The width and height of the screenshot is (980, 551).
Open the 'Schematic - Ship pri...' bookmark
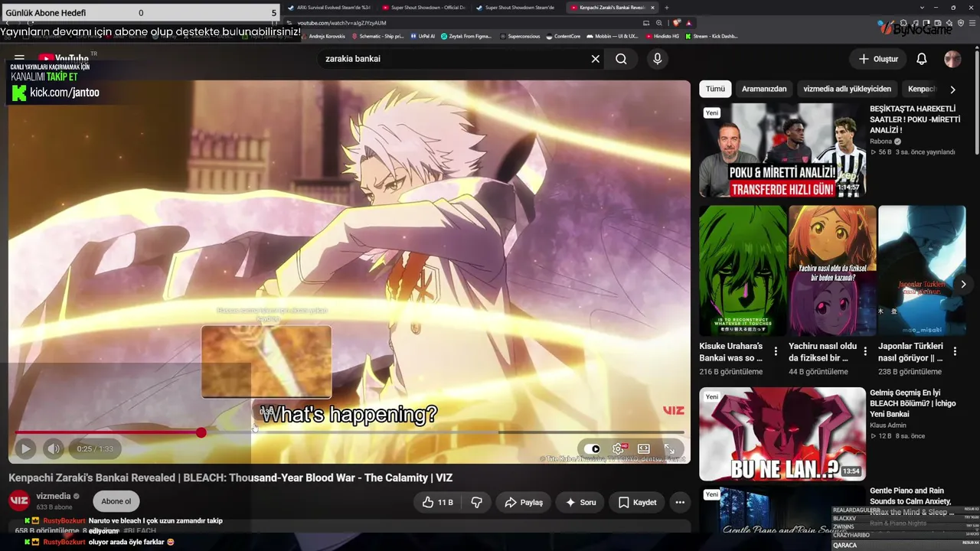(377, 36)
